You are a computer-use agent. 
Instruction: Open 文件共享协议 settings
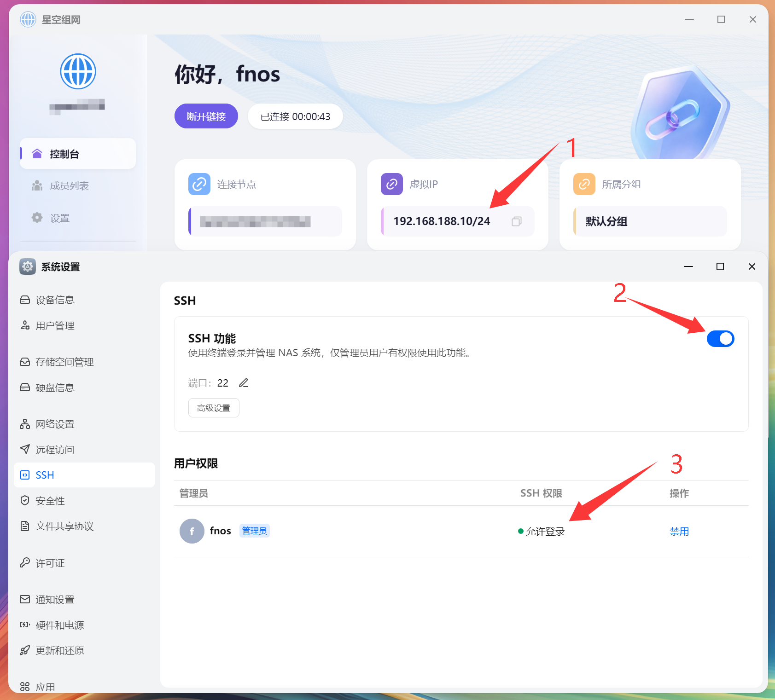[64, 526]
